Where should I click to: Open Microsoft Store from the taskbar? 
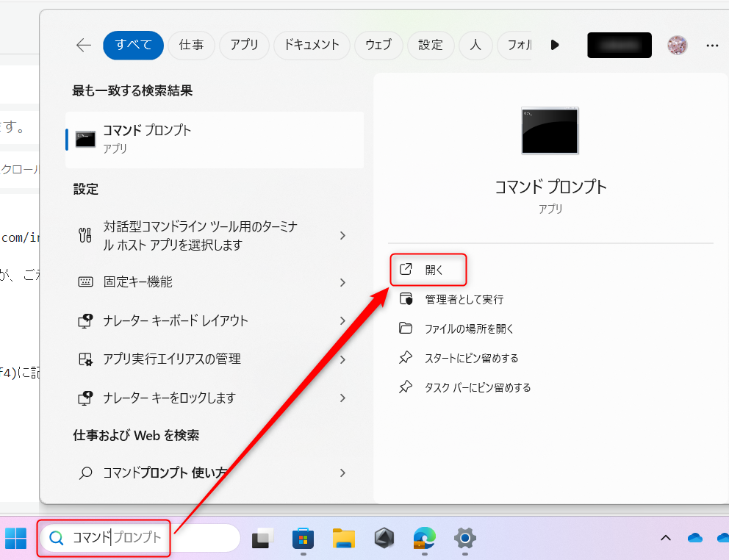click(x=303, y=538)
